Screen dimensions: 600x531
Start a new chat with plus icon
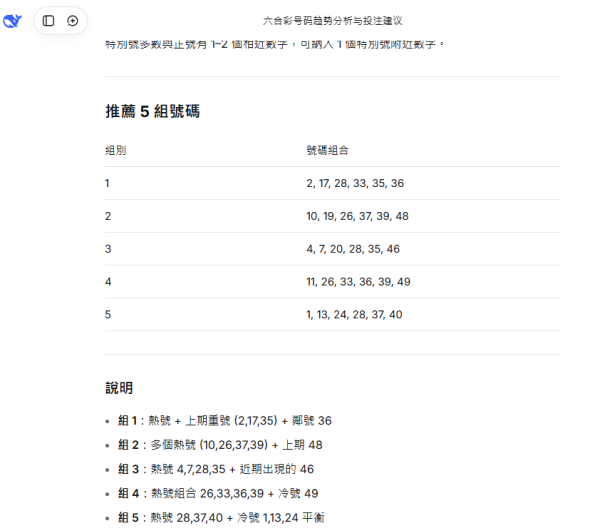[72, 21]
